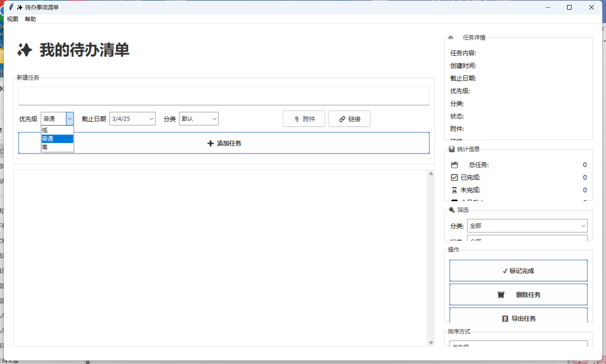Click the 截止日期: label in task details
The image size is (606, 364).
point(463,79)
